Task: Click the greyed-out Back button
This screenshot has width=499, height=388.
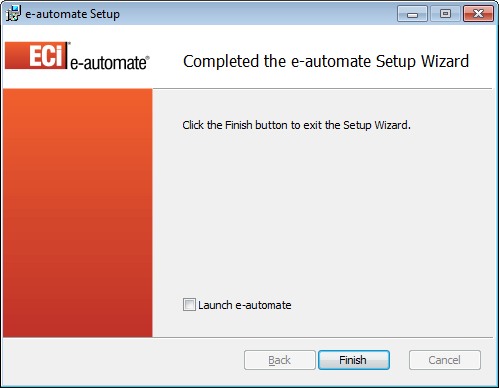Action: pos(280,360)
